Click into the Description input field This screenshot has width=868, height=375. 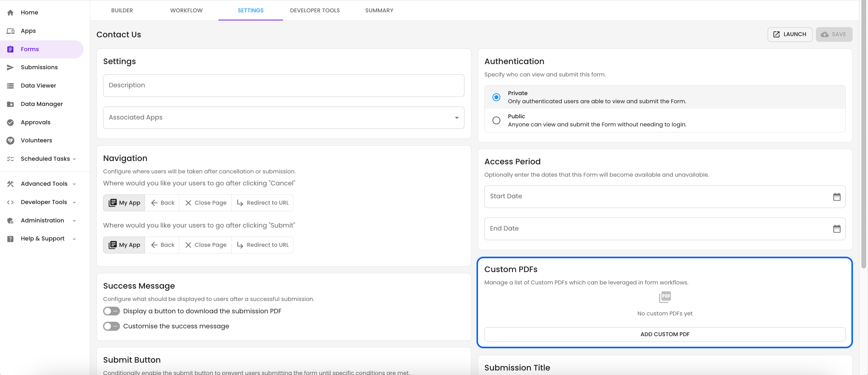(283, 85)
